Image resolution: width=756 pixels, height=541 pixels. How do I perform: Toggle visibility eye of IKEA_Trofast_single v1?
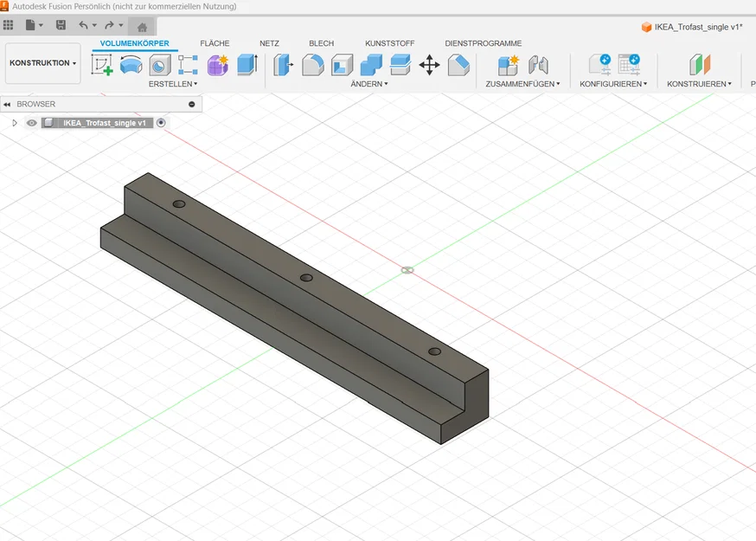pos(31,123)
